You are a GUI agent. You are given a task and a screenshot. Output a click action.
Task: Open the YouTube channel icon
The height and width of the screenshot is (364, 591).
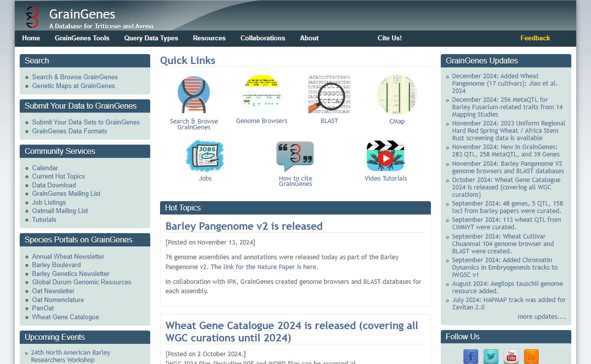pyautogui.click(x=511, y=356)
